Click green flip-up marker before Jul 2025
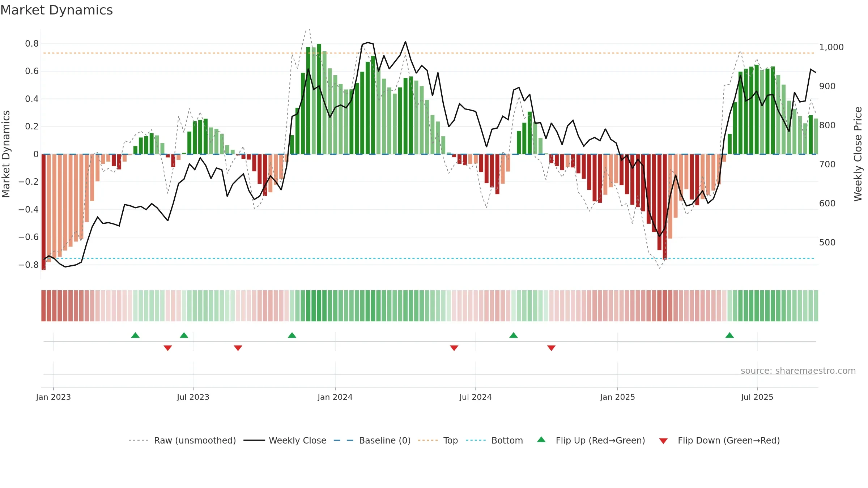The height and width of the screenshot is (488, 868). point(729,335)
